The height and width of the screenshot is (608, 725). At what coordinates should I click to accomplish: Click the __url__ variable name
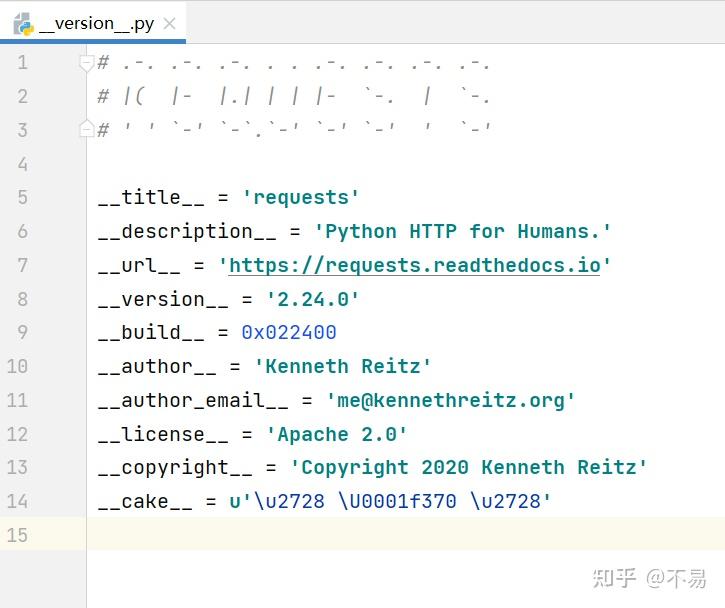pos(139,266)
